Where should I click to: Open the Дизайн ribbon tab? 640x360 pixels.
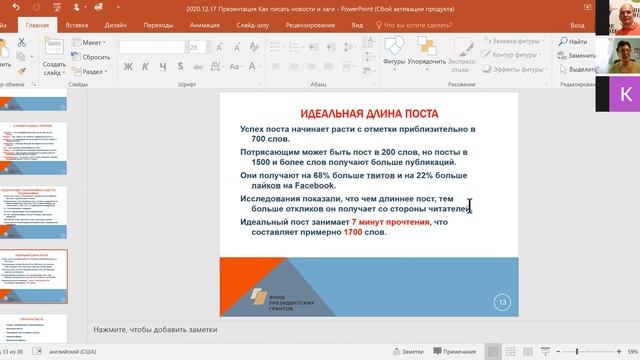point(116,25)
